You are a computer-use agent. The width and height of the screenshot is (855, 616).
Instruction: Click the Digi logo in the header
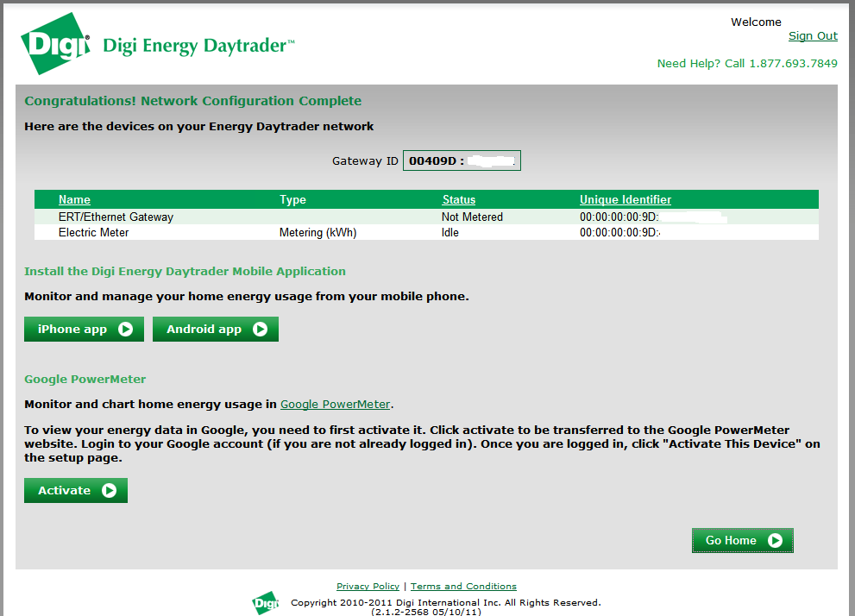point(55,43)
